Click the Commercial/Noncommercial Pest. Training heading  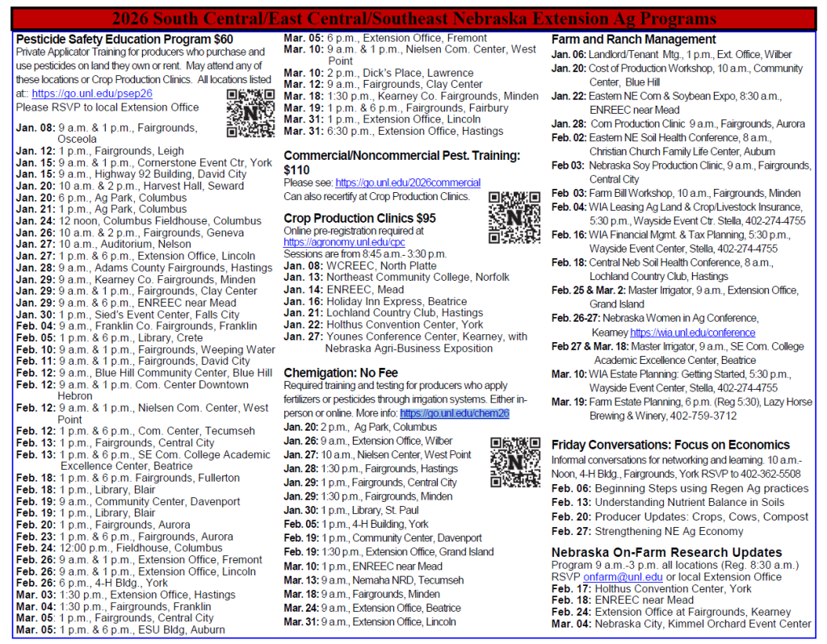tap(401, 155)
